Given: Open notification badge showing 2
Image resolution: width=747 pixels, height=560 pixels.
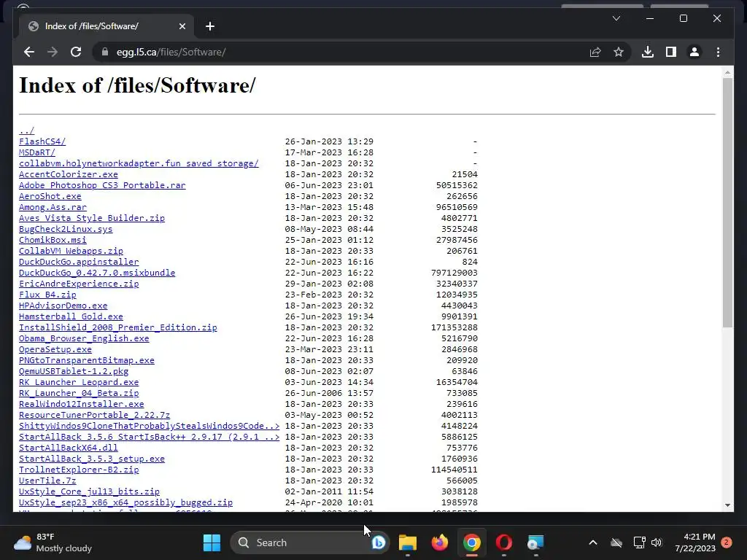Looking at the screenshot, I should coord(727,542).
